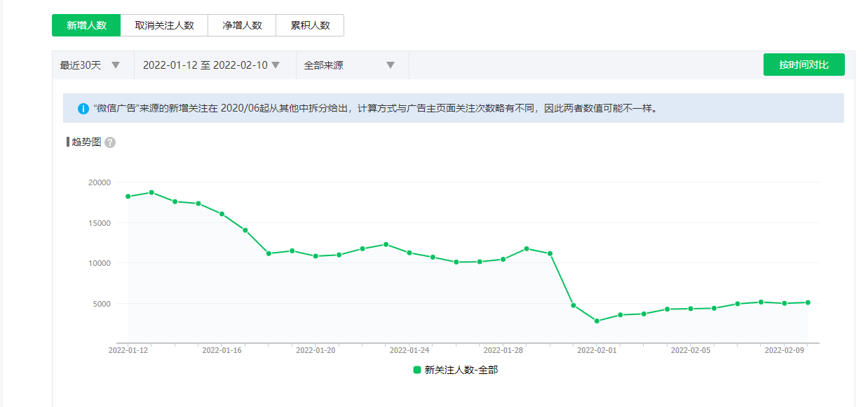Open the 取消关注人数 tab
868x407 pixels.
pyautogui.click(x=164, y=25)
